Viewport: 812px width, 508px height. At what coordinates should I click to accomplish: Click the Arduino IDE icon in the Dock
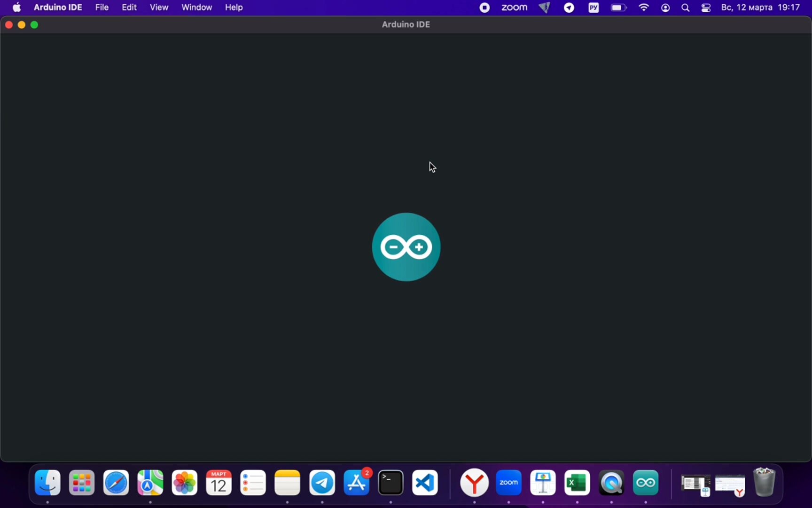point(646,483)
